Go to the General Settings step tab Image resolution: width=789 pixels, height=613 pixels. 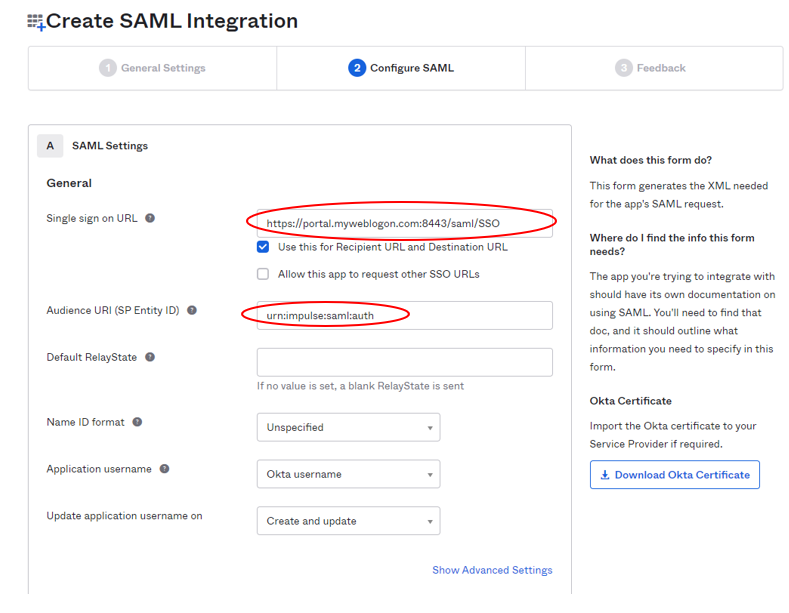tap(152, 68)
